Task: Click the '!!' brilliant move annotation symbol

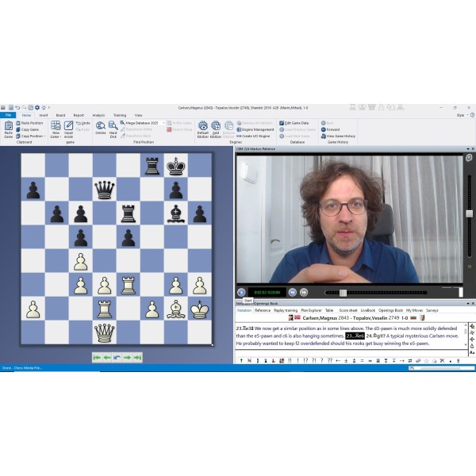Action: 290,361
